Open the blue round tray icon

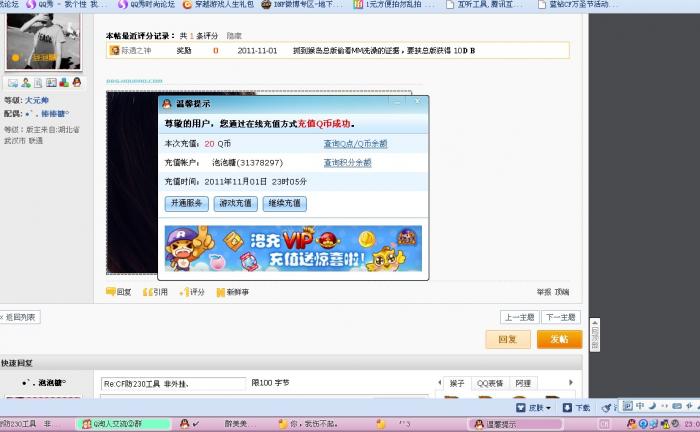coord(643,424)
